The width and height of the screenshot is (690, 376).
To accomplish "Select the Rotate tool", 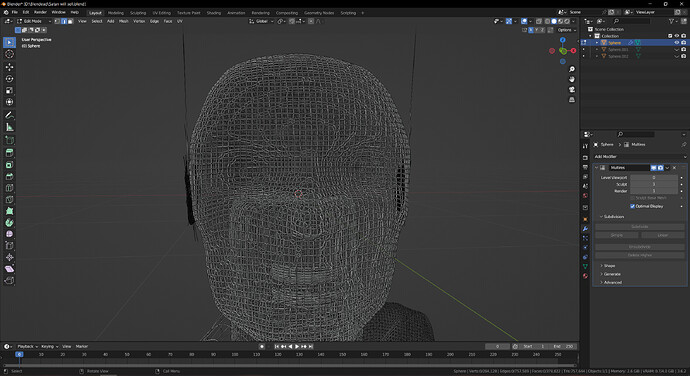I will [x=9, y=79].
